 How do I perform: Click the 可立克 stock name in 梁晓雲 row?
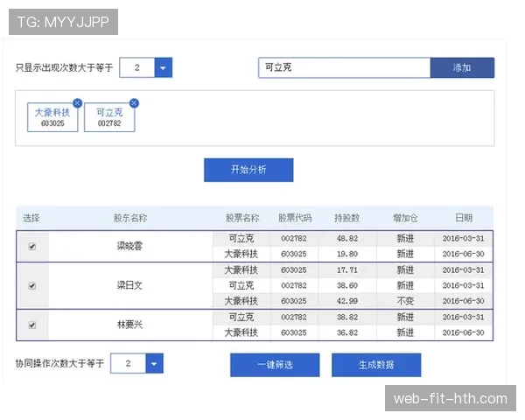pyautogui.click(x=241, y=239)
